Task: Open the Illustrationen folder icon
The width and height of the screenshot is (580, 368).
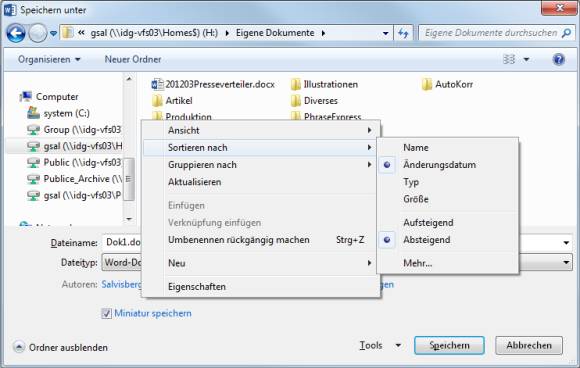Action: tap(296, 84)
